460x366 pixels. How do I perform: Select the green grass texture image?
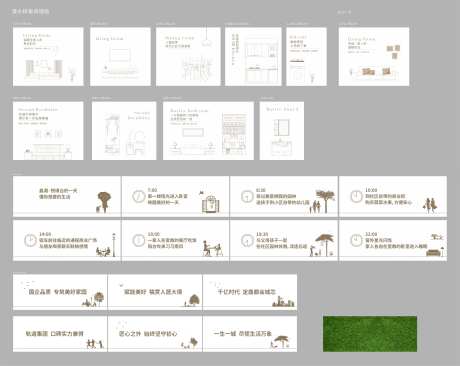(370, 334)
